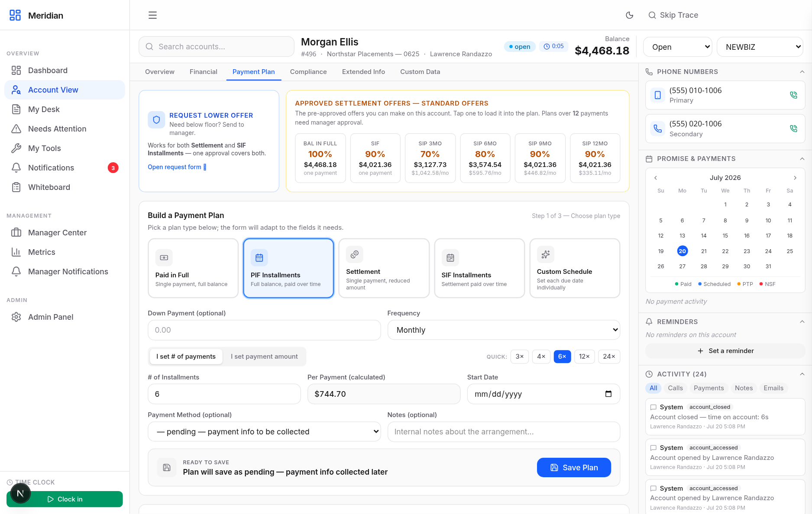Open the Frequency dropdown set to Monthly

tap(504, 330)
